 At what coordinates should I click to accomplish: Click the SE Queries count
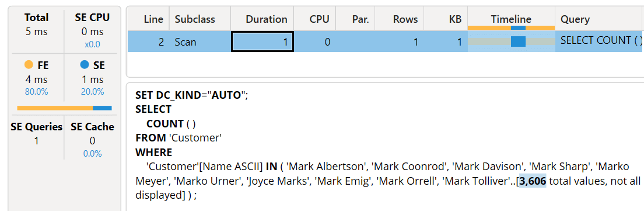(x=36, y=141)
